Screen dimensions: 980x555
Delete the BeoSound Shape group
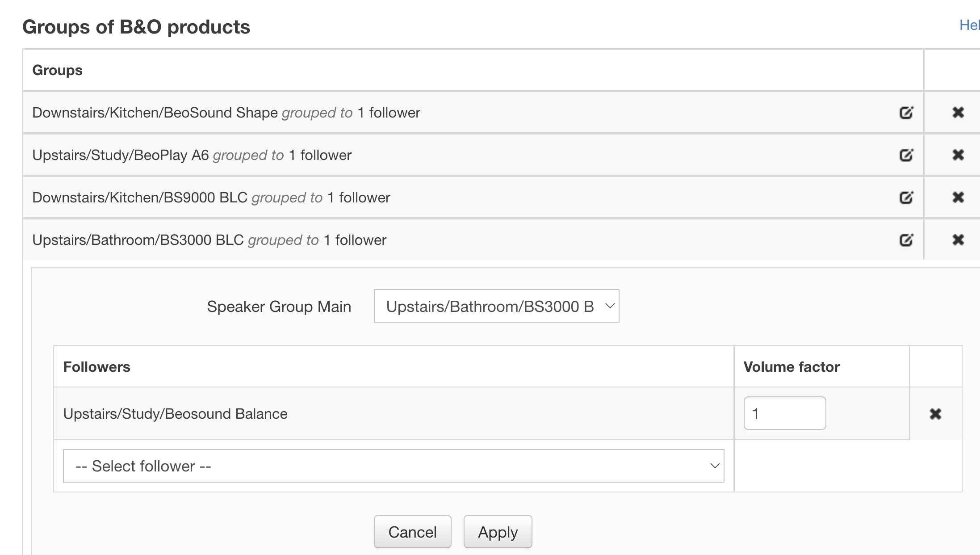click(958, 113)
